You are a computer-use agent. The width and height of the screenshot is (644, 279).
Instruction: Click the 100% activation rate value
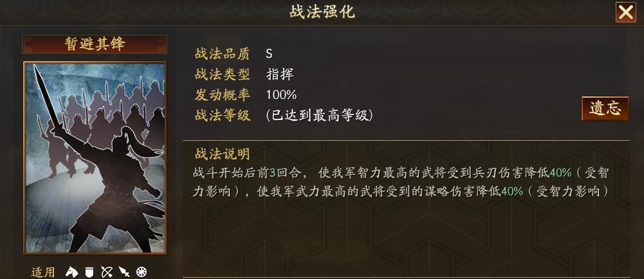pos(281,94)
